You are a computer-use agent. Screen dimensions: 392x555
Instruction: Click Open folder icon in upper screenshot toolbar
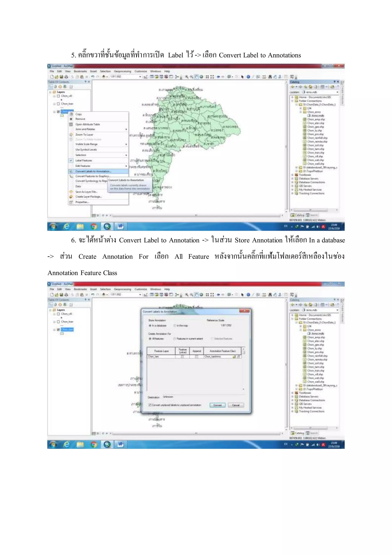(x=56, y=77)
